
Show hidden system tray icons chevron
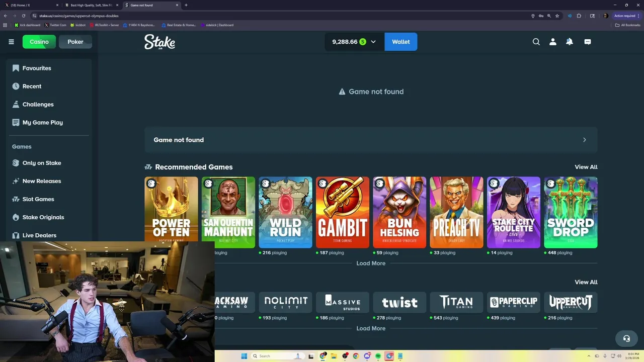589,356
